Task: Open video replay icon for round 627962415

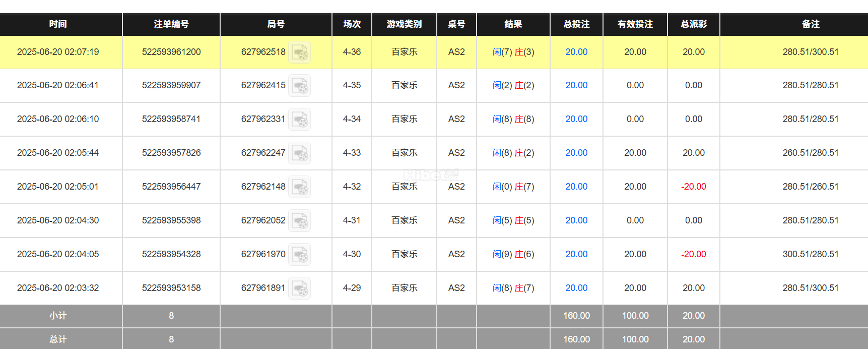Action: click(x=300, y=86)
